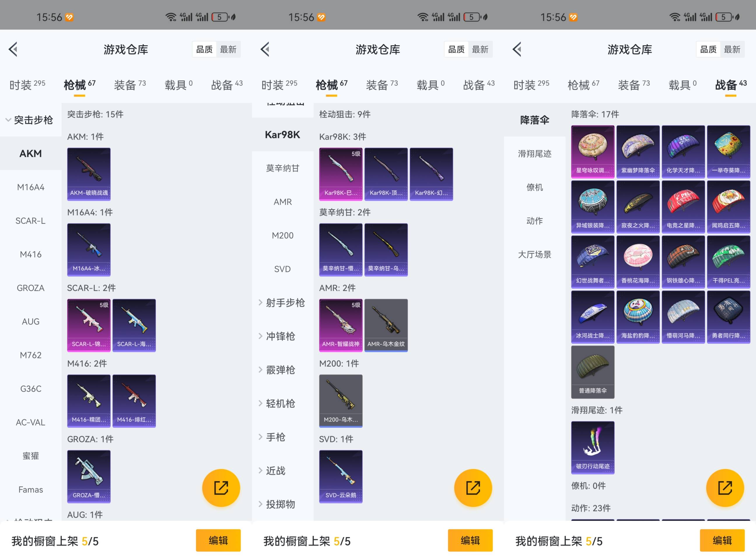Screen dimensions: 756x560
Task: Expand the 冲锋枪 category
Action: coord(277,336)
